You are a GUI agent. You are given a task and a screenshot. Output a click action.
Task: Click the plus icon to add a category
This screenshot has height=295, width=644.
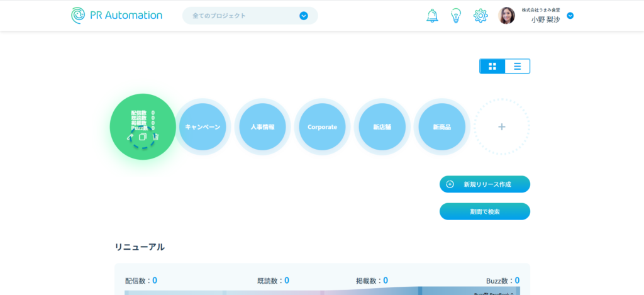pyautogui.click(x=501, y=127)
